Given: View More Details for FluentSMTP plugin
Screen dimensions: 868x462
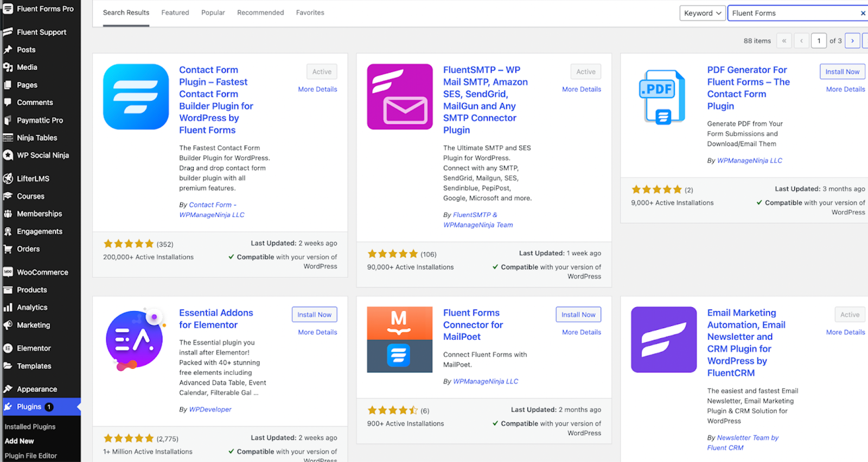Looking at the screenshot, I should pos(582,89).
